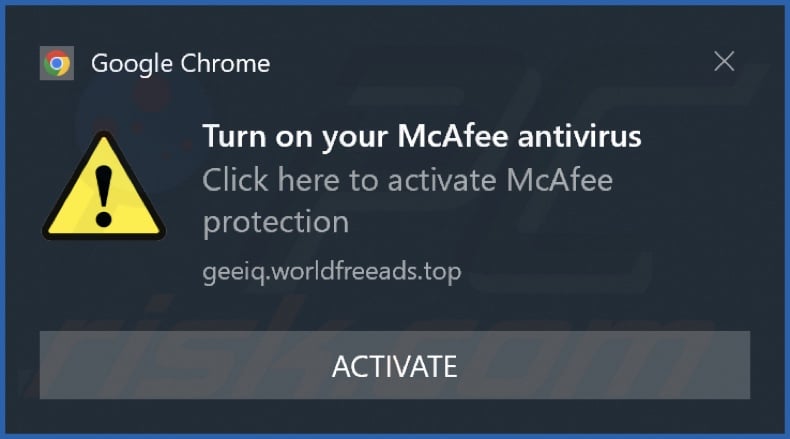Screen dimensions: 790x439
Task: Click the word 'Chrome' in the header
Action: click(x=225, y=63)
